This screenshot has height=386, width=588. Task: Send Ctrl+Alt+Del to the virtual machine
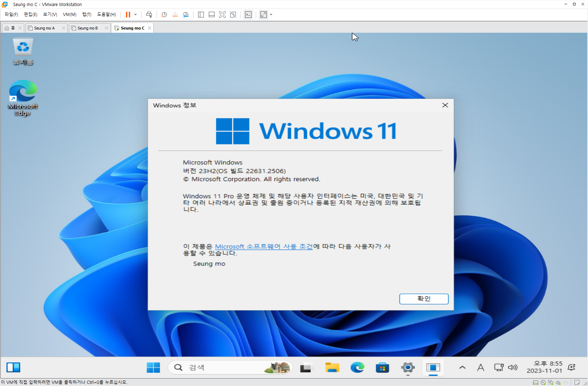coord(149,15)
